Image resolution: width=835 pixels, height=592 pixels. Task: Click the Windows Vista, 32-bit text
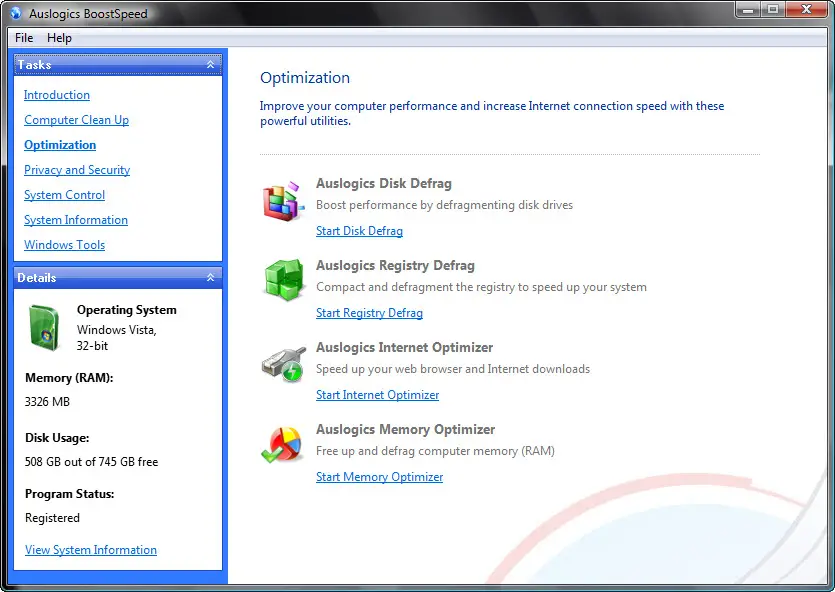point(117,338)
